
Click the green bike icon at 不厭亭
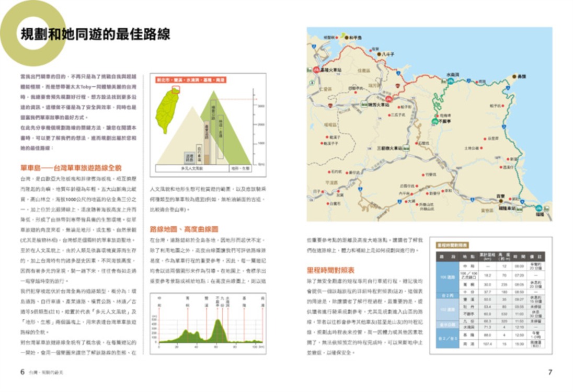[434, 121]
